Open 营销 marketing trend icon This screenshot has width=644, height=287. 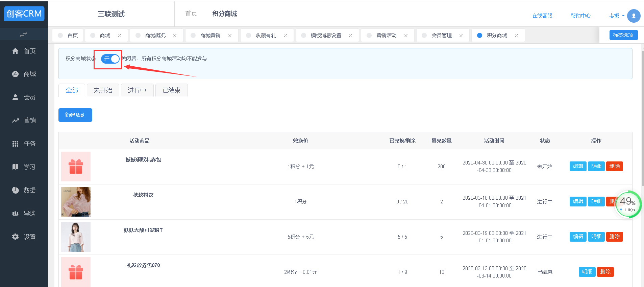click(15, 120)
